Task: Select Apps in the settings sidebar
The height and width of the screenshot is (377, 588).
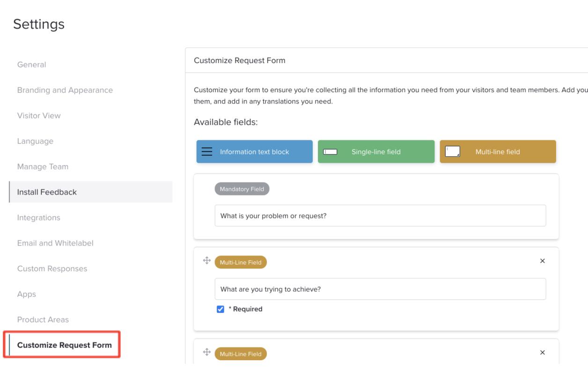Action: point(27,294)
